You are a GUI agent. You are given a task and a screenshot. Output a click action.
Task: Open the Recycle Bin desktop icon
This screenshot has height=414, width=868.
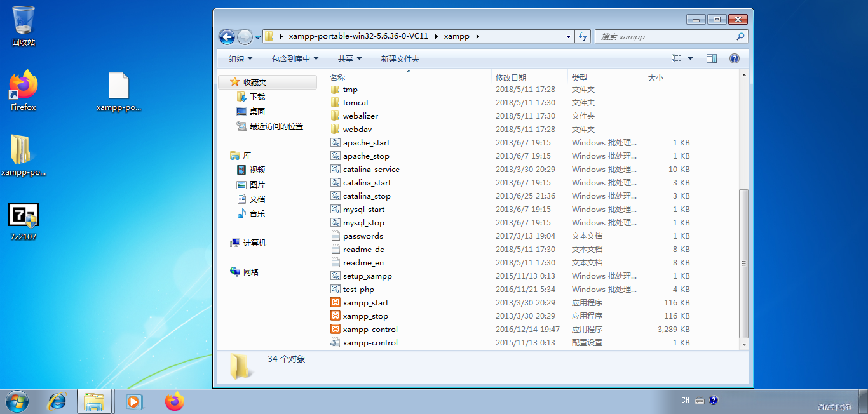(24, 26)
